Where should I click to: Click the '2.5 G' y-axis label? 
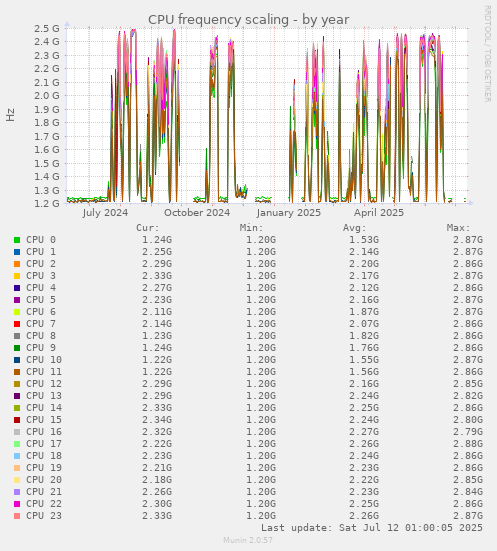pyautogui.click(x=47, y=28)
